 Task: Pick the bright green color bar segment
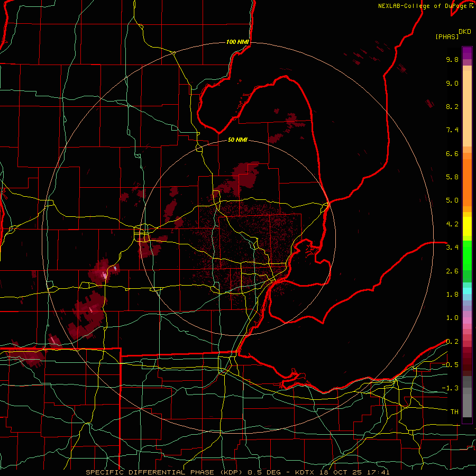467,255
